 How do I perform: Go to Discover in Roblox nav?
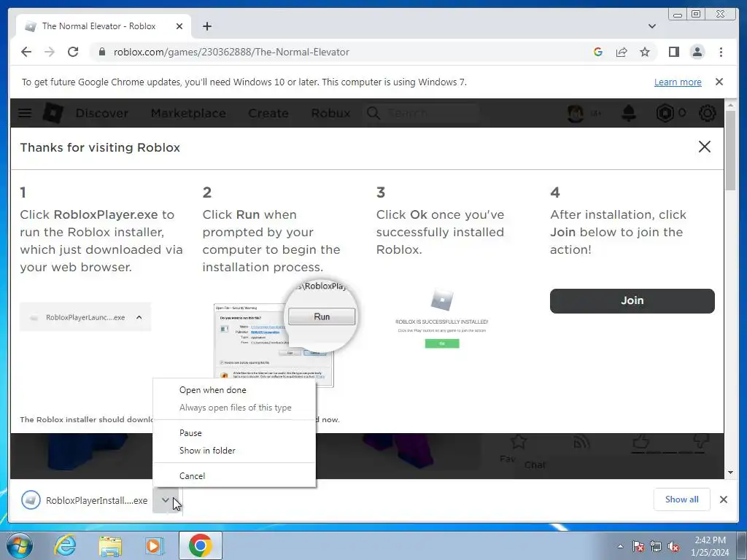101,113
